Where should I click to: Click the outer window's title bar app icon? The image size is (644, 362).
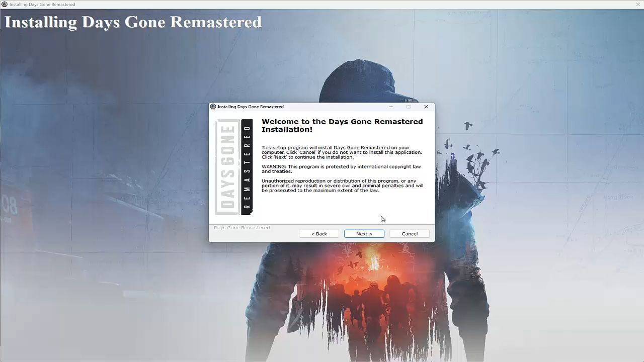5,4
